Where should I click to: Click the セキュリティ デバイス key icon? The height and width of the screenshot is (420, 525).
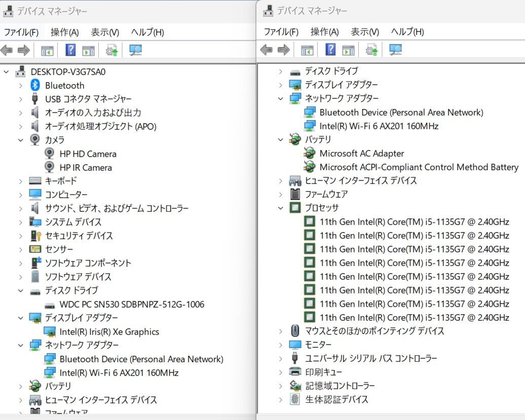pos(35,236)
